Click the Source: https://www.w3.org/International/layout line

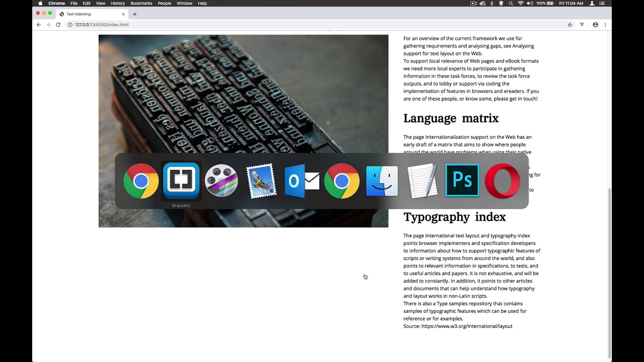tap(458, 326)
